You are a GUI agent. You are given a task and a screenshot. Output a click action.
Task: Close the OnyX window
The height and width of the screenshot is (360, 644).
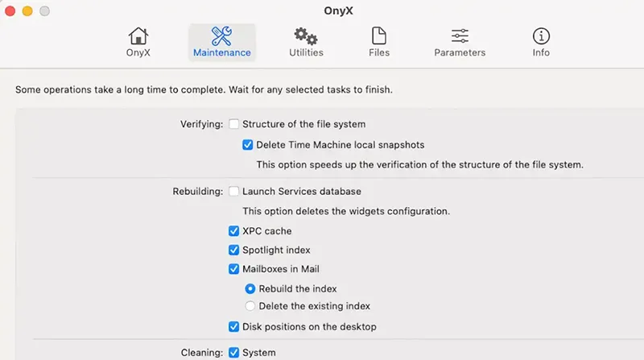click(11, 11)
